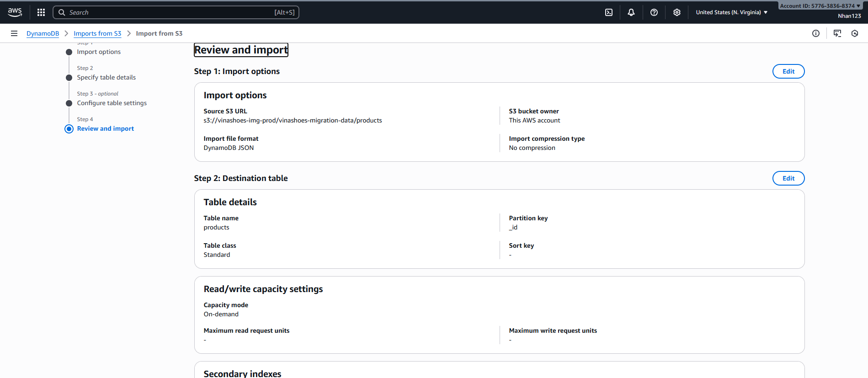Expand the United States (N. Virginia) region dropdown
The width and height of the screenshot is (868, 378).
pyautogui.click(x=731, y=12)
